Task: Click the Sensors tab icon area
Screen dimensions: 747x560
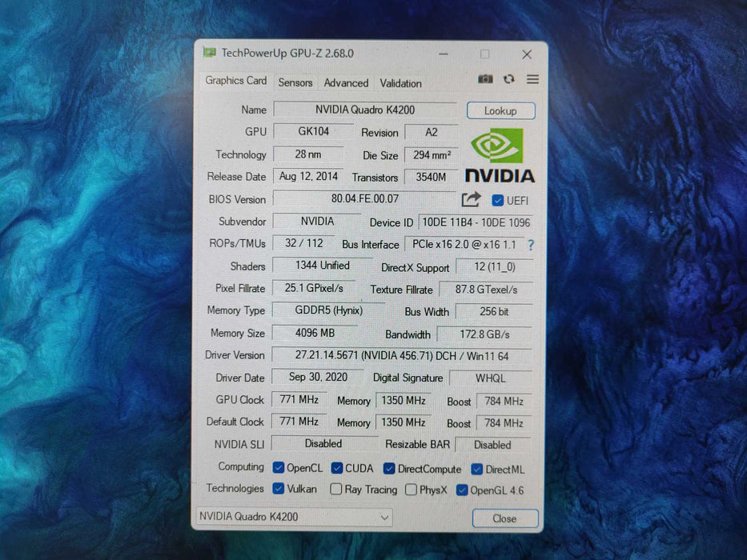Action: (x=295, y=82)
